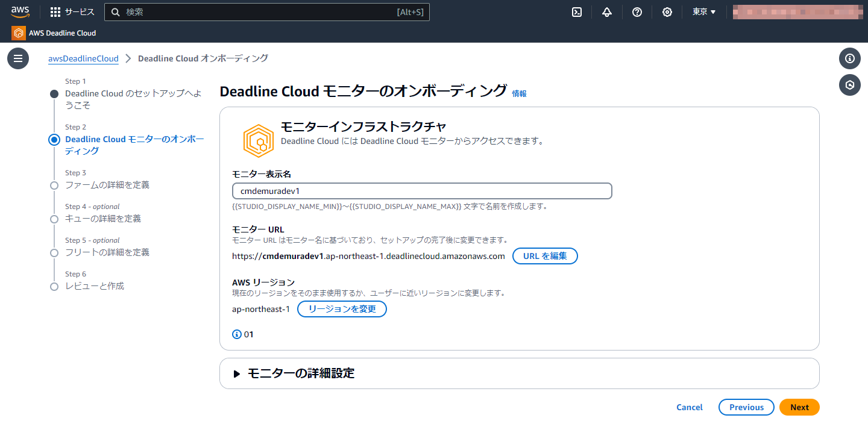Click the URL を編集 button
Screen dimensions: 868x421
point(545,255)
